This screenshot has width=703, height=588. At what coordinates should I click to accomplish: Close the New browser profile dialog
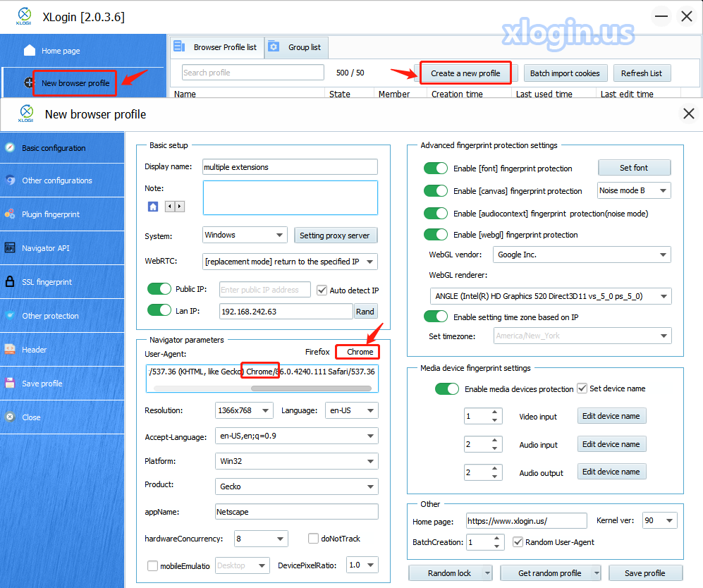click(x=689, y=114)
